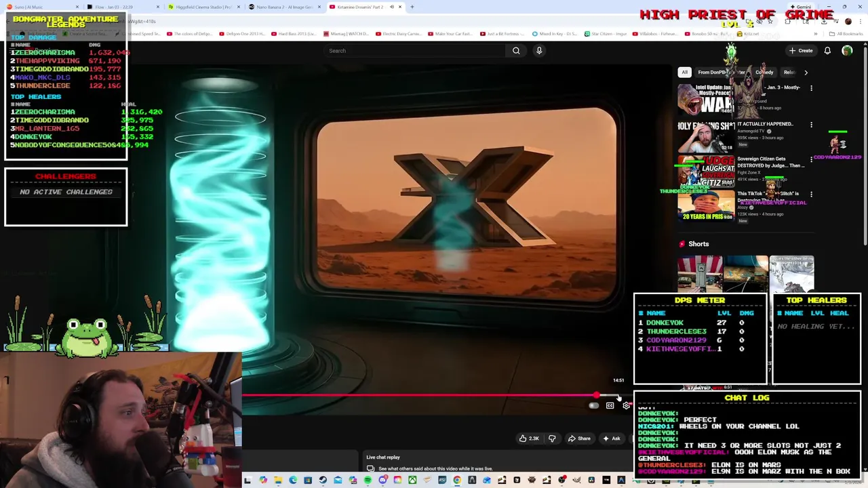Click the Share button
The width and height of the screenshot is (868, 488).
[578, 439]
